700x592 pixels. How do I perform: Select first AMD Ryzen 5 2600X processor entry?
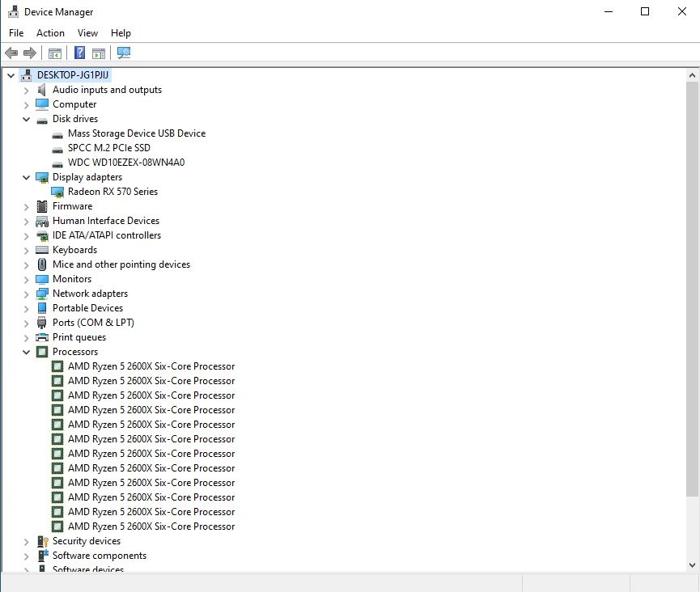coord(151,366)
